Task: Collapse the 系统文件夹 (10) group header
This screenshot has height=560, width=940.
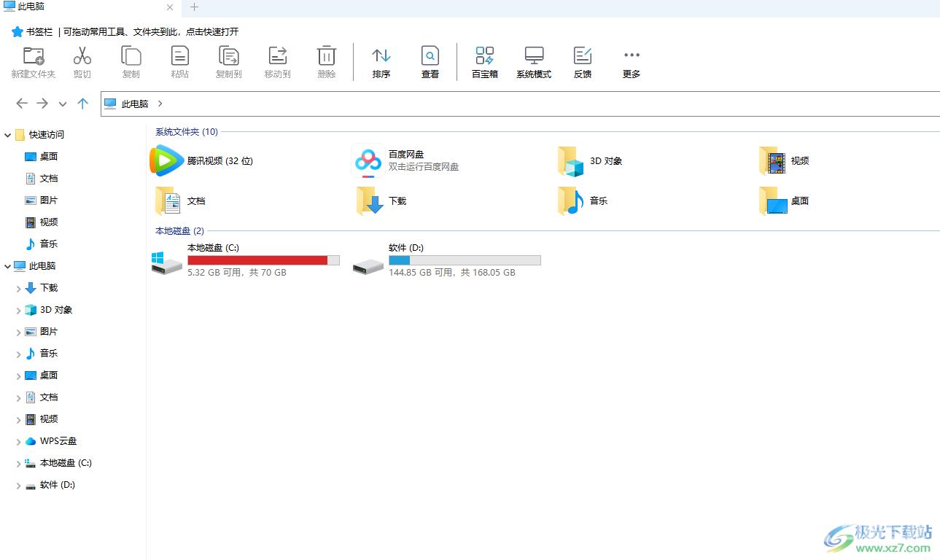Action: (187, 132)
